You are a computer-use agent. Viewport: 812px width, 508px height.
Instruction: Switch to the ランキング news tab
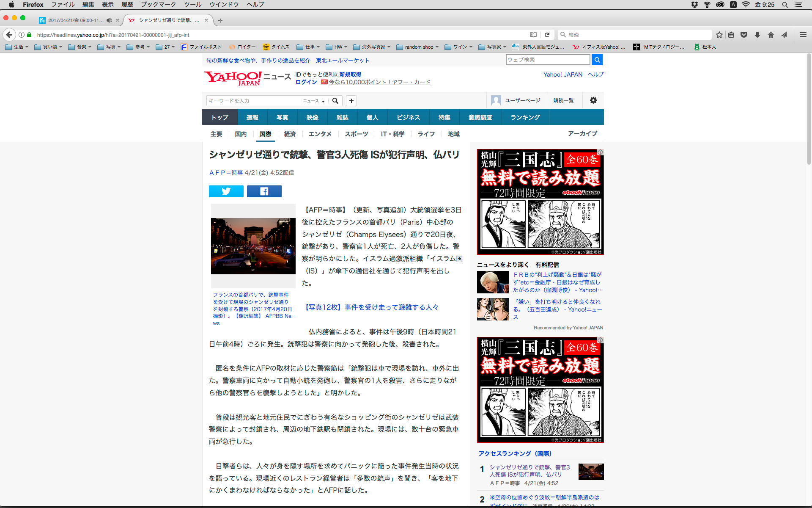(x=525, y=117)
